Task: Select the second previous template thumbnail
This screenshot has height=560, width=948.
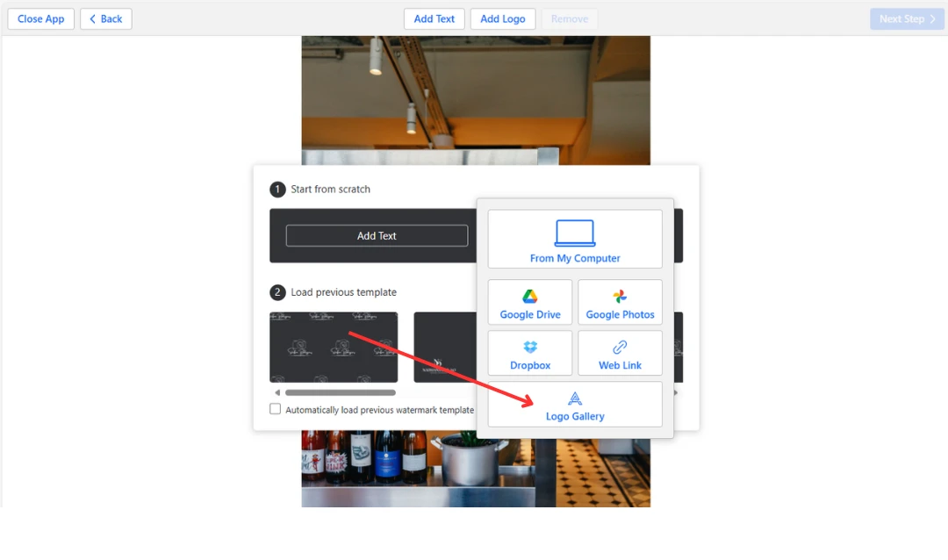Action: [x=445, y=347]
